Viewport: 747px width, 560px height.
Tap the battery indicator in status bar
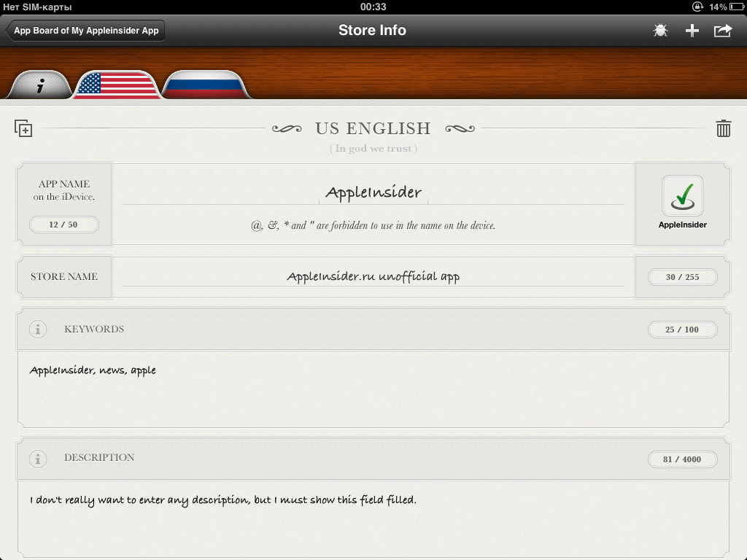pos(737,7)
